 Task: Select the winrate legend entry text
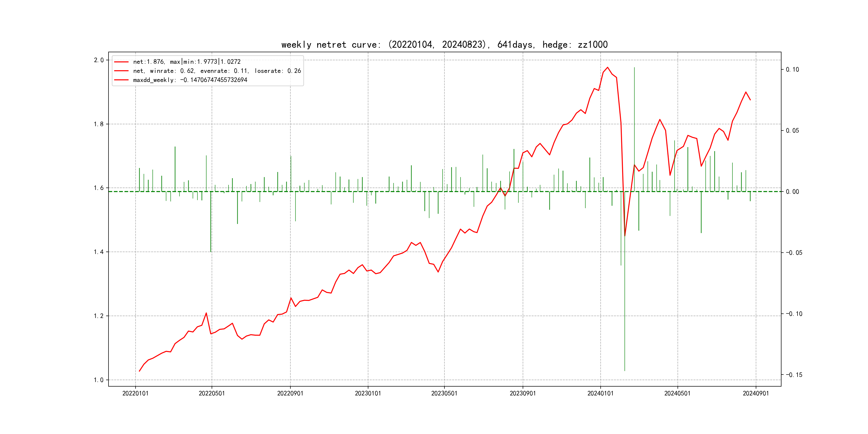click(217, 71)
